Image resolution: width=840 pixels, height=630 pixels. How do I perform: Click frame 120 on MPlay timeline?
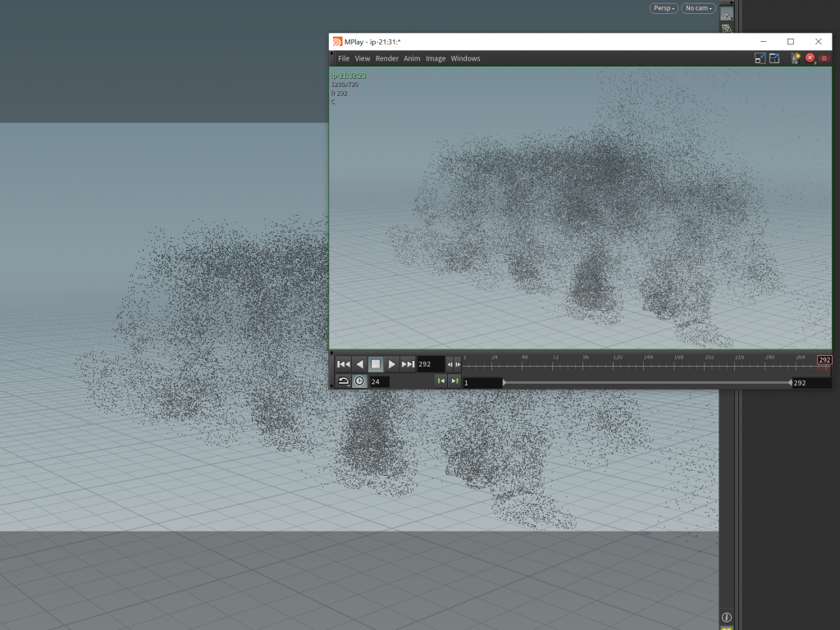pyautogui.click(x=614, y=366)
